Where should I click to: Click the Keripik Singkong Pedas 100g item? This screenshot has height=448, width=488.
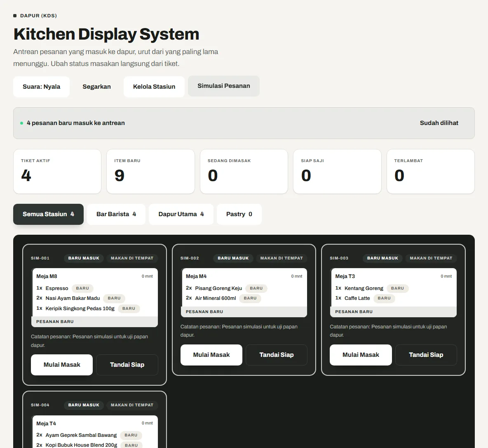80,309
